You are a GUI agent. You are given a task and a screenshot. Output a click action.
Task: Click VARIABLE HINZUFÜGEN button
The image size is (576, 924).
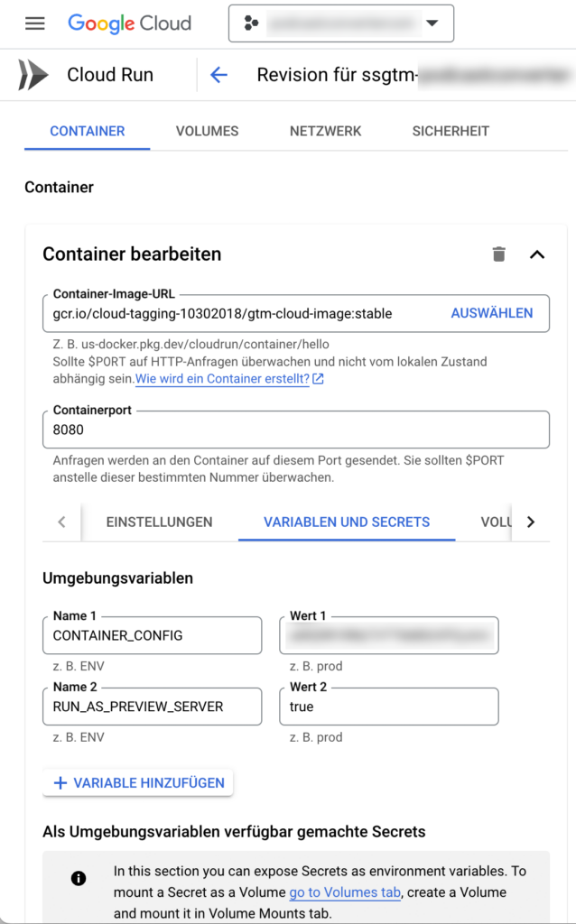pos(138,782)
